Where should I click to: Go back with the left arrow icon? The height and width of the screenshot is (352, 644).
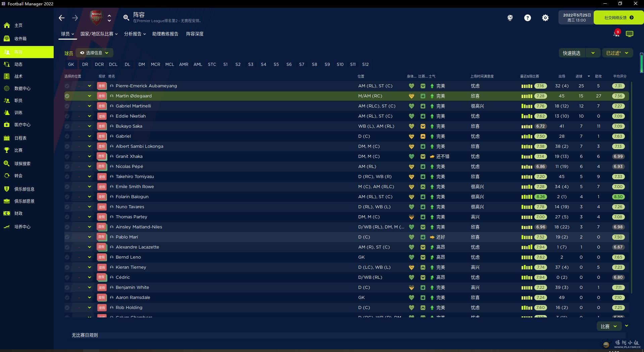point(62,18)
